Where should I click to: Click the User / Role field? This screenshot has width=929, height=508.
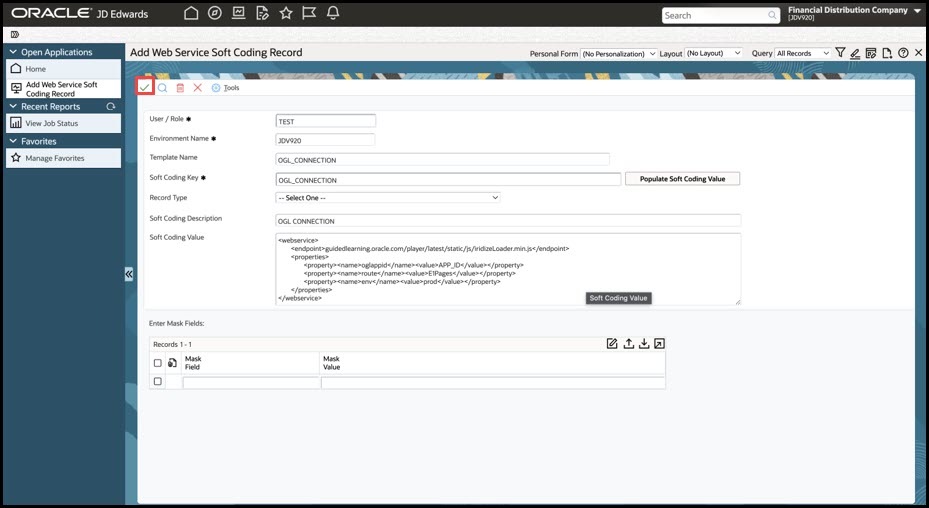tap(326, 121)
